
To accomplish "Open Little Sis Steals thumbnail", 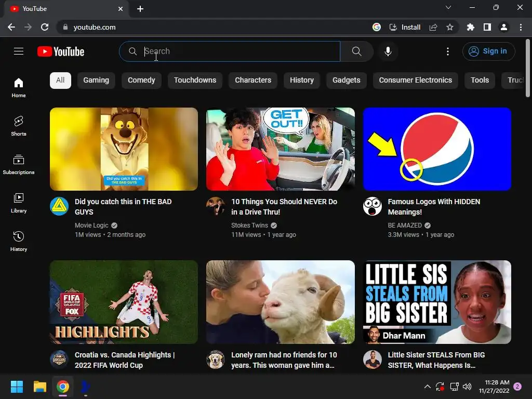I will pyautogui.click(x=437, y=302).
